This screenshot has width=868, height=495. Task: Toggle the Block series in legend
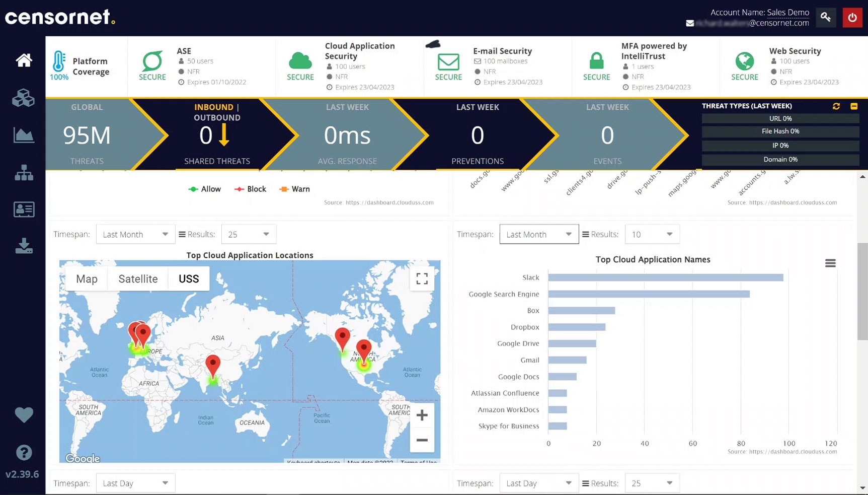(x=250, y=189)
